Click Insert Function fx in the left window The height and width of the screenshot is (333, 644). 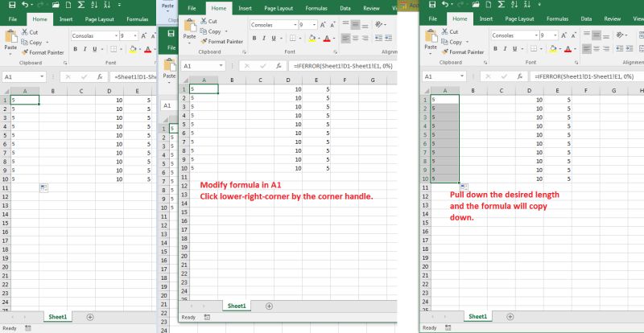(x=99, y=76)
